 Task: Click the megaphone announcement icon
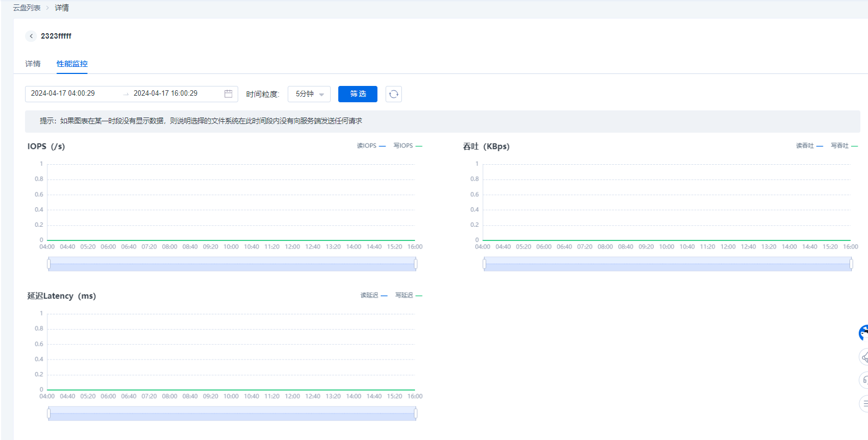click(864, 357)
